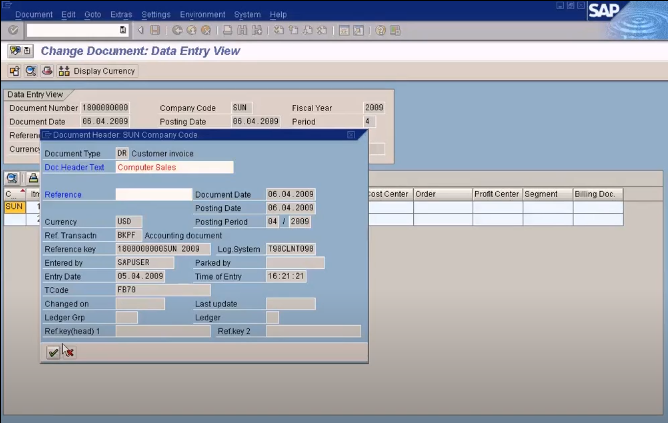The width and height of the screenshot is (668, 423).
Task: Open the Help question mark icon
Action: pos(380,30)
